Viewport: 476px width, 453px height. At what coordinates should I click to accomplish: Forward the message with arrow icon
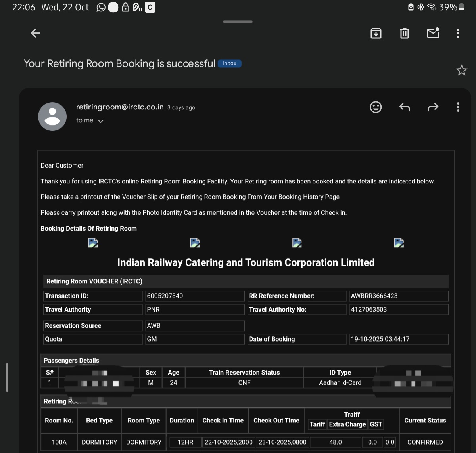(x=433, y=107)
